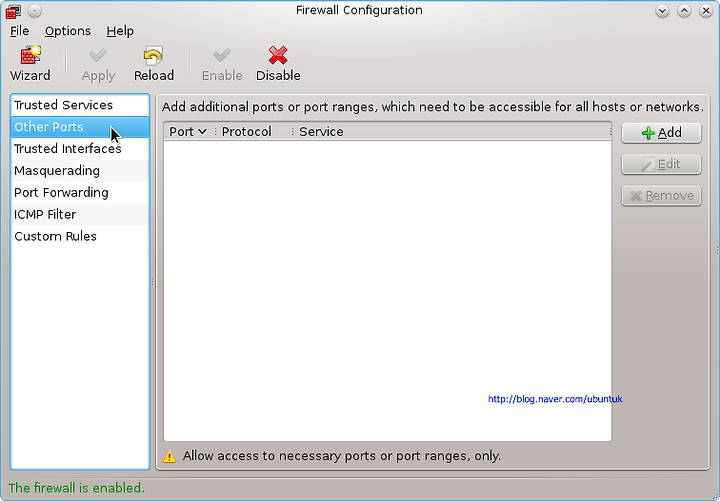Screen dimensions: 720x501
Task: Add a new port entry
Action: click(x=661, y=133)
